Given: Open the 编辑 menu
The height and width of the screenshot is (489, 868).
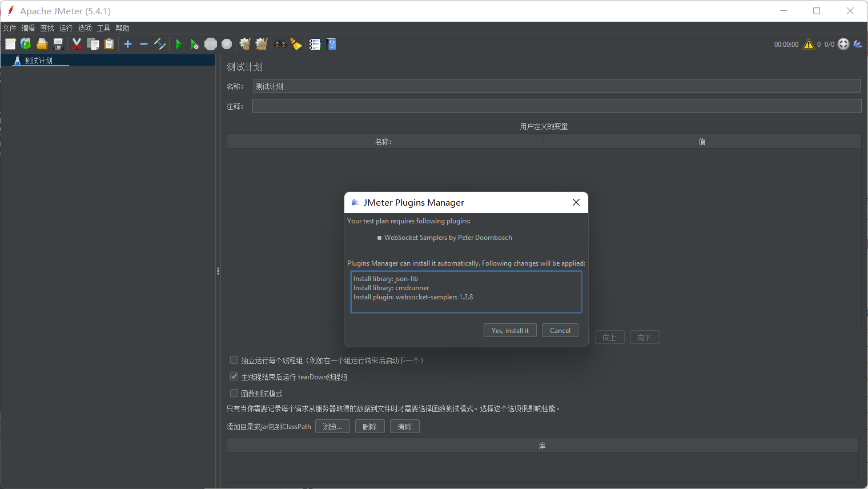Looking at the screenshot, I should point(29,28).
